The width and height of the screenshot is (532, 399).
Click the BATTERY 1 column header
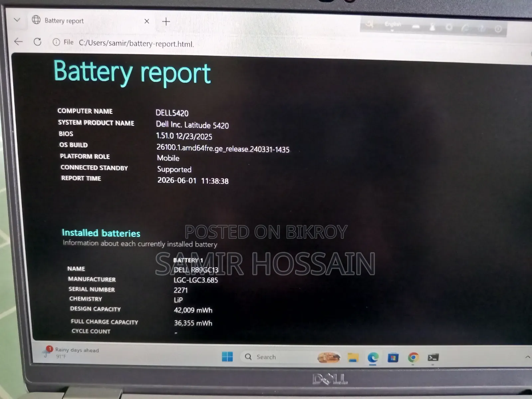[188, 260]
